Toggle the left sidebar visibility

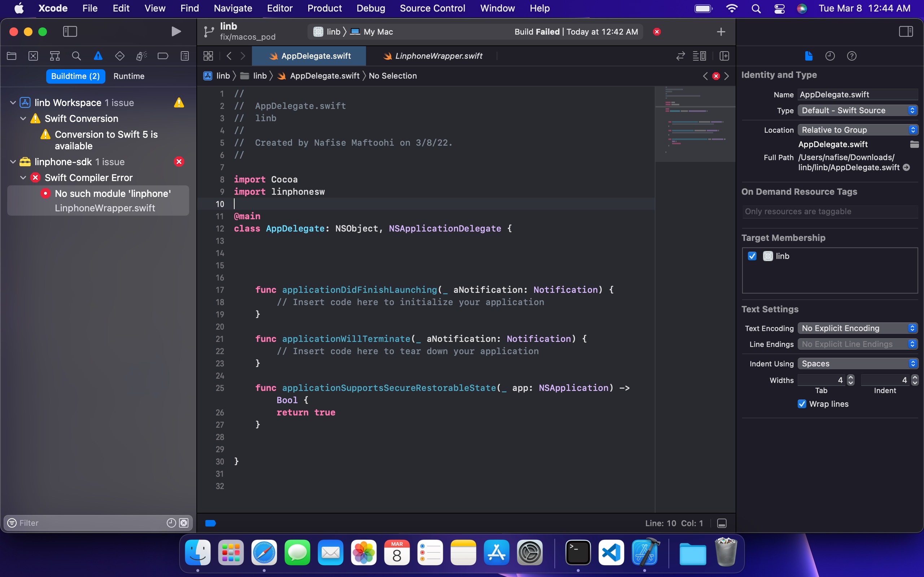pyautogui.click(x=70, y=31)
